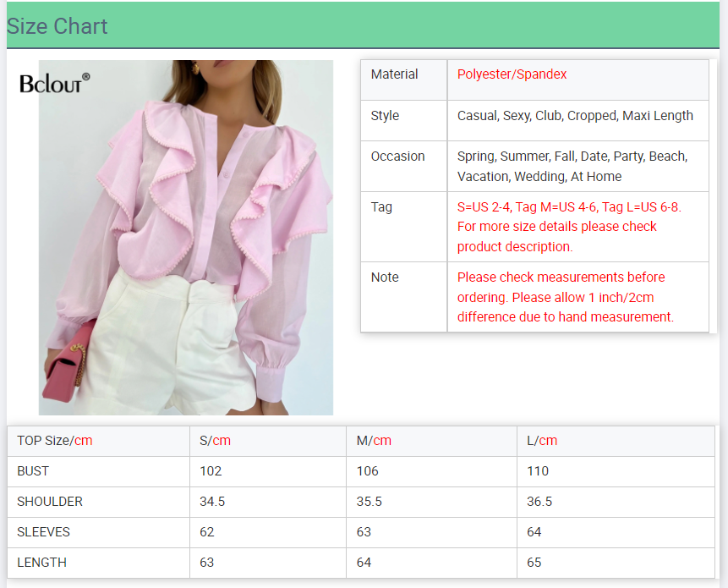
Task: Click the Size Chart header title
Action: 57,26
